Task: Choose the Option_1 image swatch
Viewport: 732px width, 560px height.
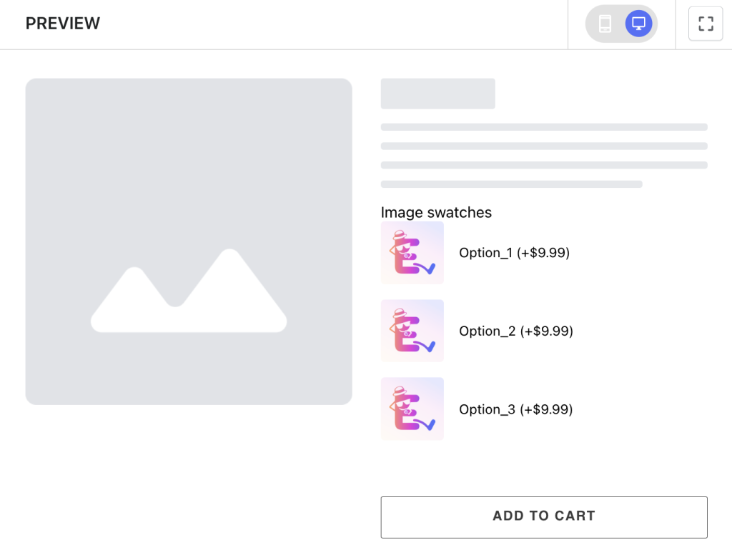Action: [x=412, y=252]
